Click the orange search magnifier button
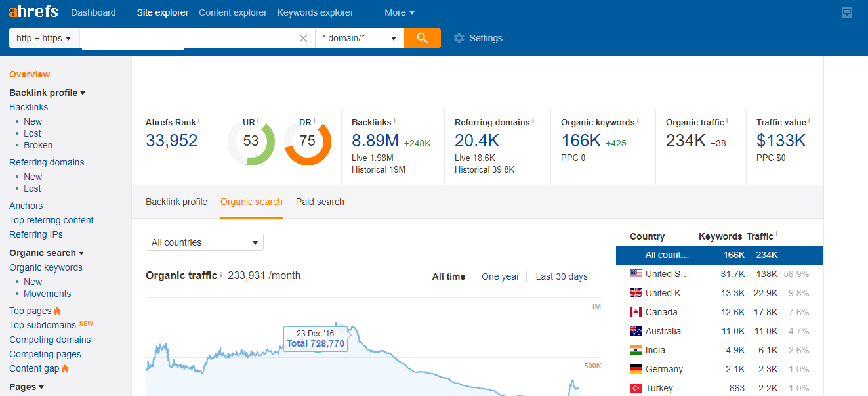The height and width of the screenshot is (396, 868). (422, 37)
